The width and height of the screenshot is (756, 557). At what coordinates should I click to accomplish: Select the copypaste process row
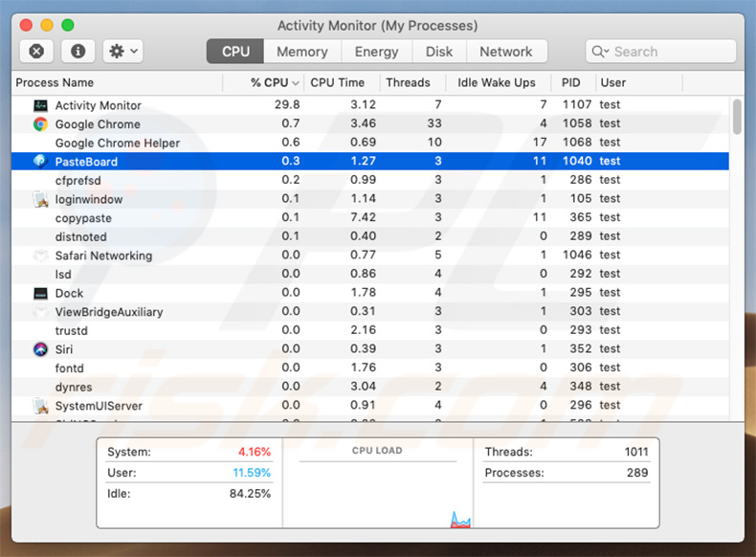coord(369,217)
